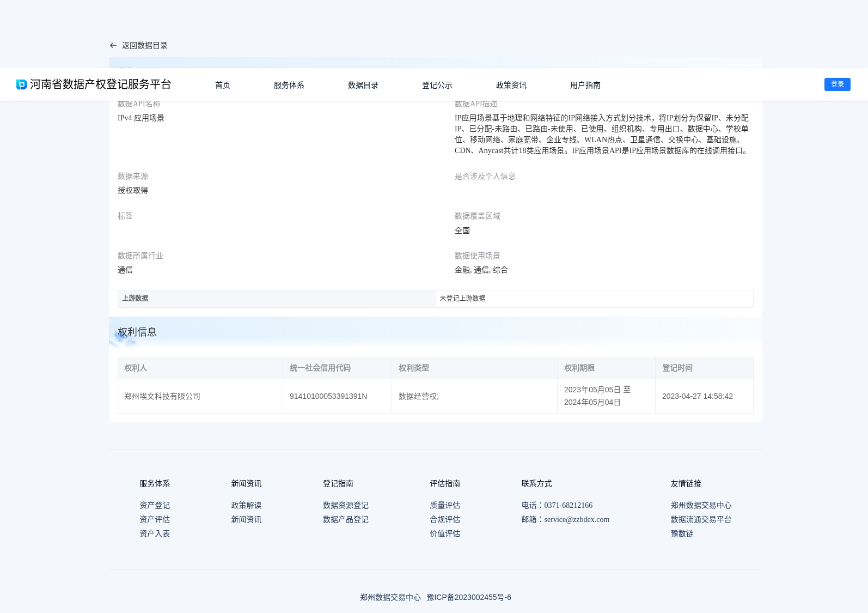Viewport: 868px width, 613px height.
Task: Click the 登记时间 column header
Action: 704,368
